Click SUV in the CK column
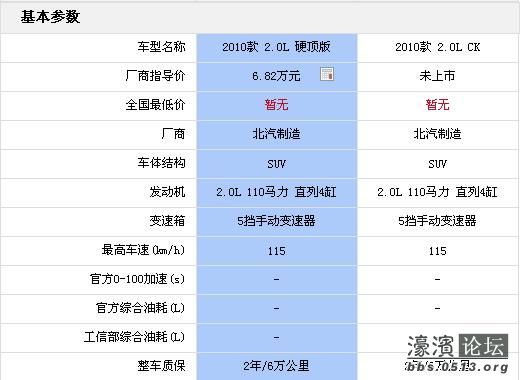Viewport: 520px width, 380px height. [x=437, y=164]
